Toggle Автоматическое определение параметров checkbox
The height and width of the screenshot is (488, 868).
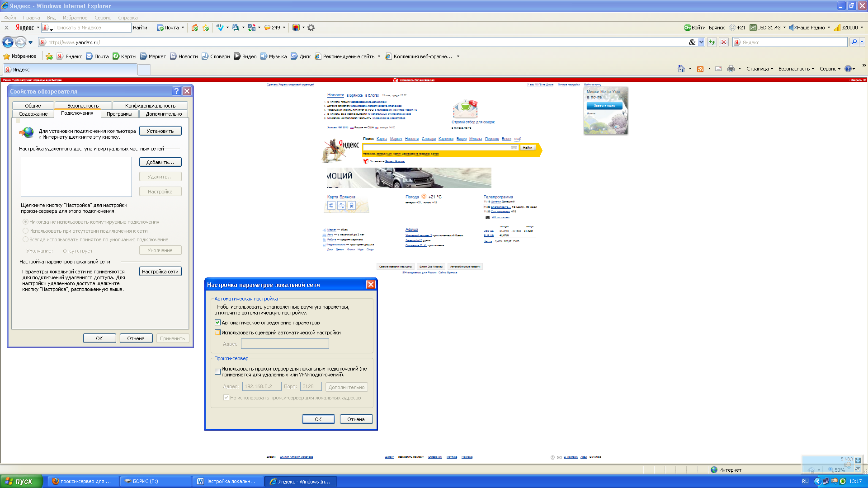[217, 323]
